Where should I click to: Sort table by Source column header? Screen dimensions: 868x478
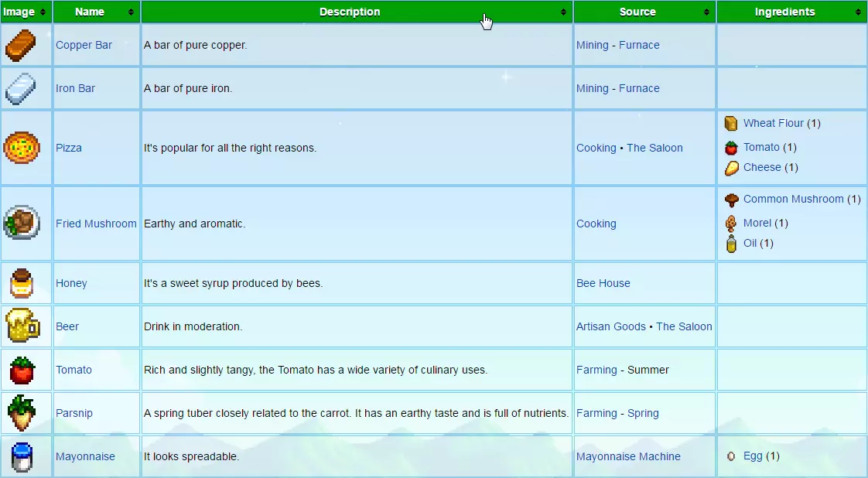point(644,12)
